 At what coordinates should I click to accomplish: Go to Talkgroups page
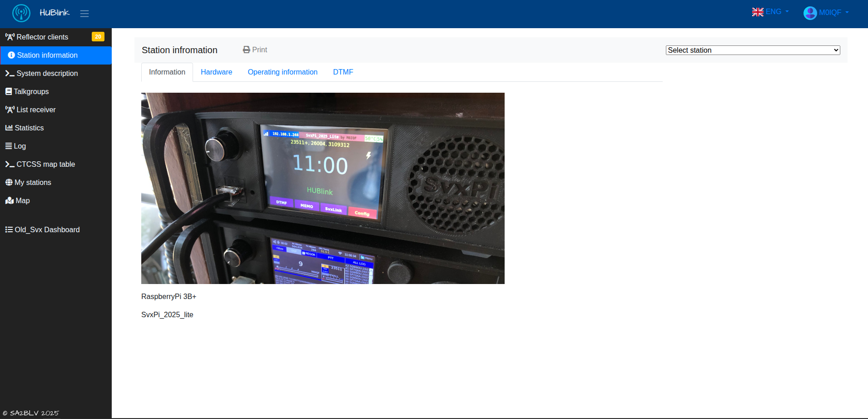(56, 91)
